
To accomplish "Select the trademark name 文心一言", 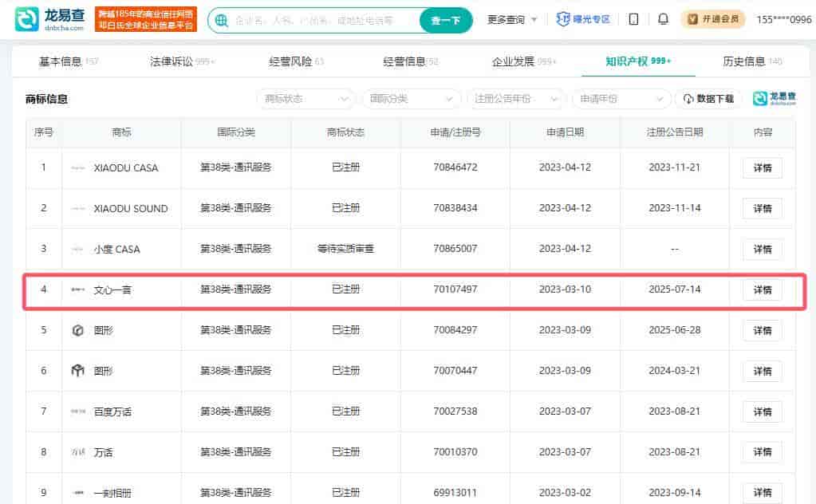I will pyautogui.click(x=112, y=289).
